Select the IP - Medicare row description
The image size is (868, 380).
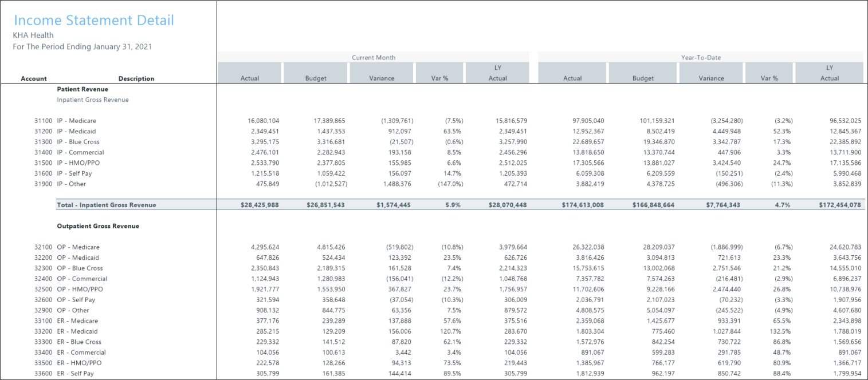77,121
